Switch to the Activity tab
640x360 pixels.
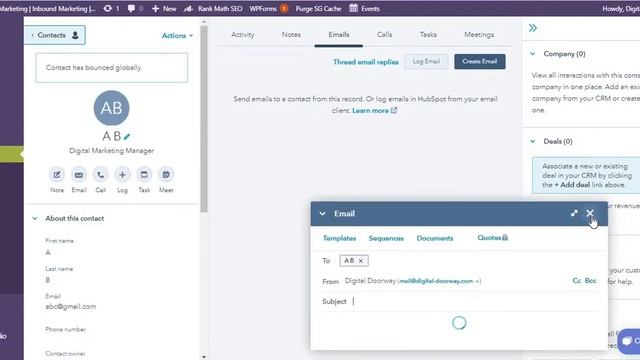[x=242, y=35]
